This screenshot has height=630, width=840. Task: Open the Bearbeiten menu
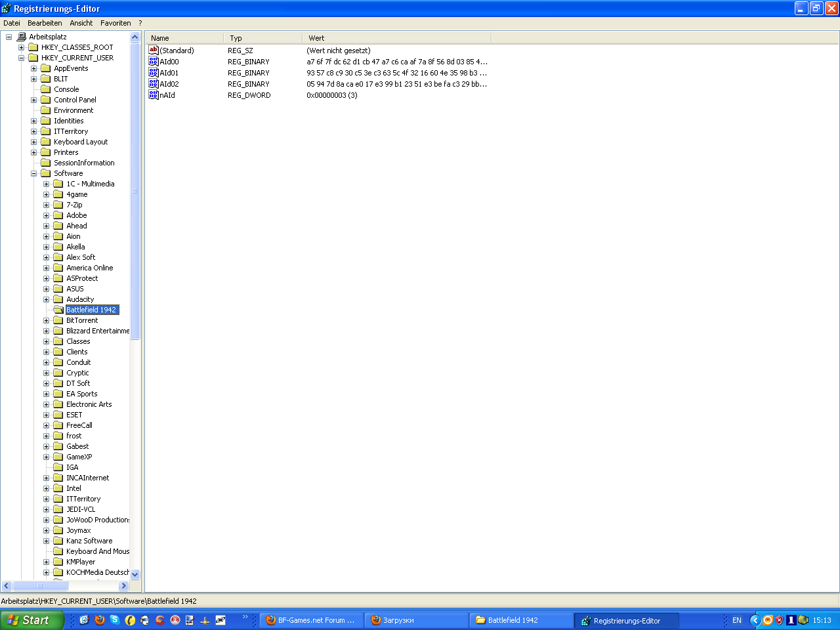[45, 23]
